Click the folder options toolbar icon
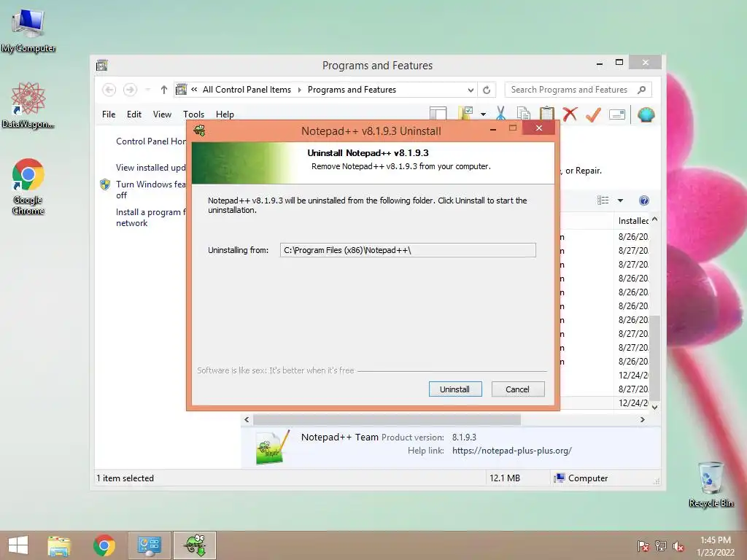 (x=465, y=114)
